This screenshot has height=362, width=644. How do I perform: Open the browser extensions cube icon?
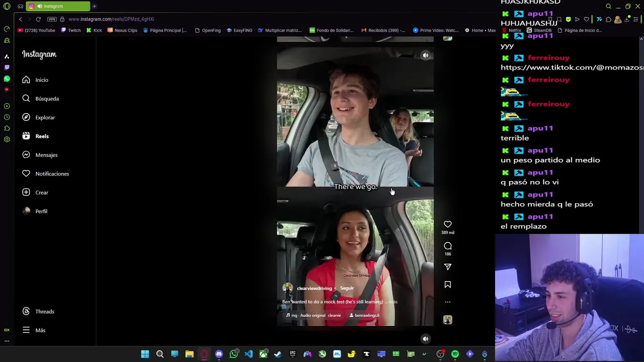click(x=608, y=19)
